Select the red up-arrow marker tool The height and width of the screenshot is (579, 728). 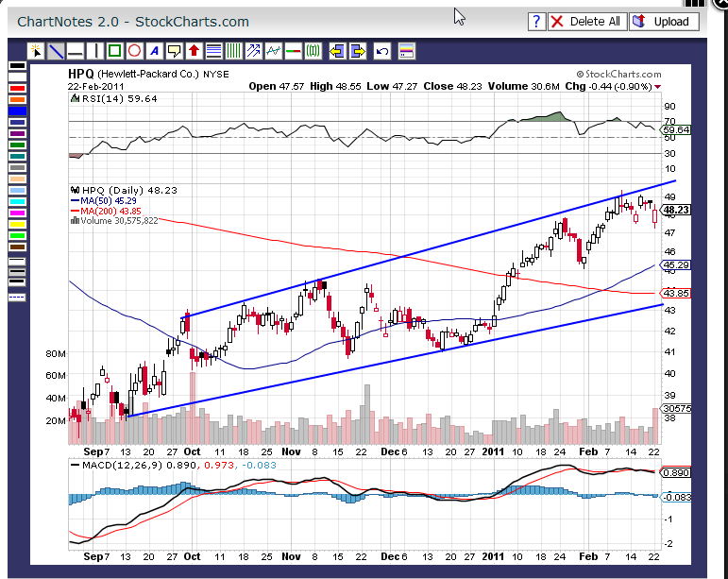(195, 51)
